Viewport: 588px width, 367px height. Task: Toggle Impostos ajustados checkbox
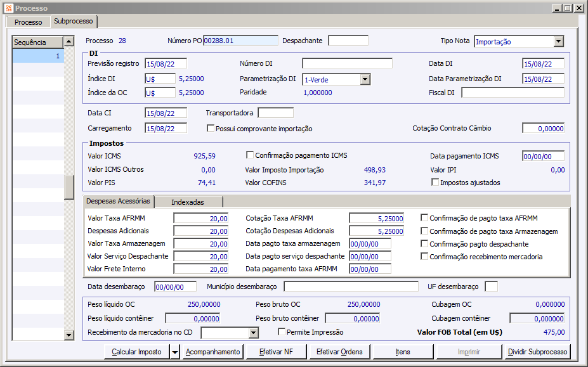coord(435,183)
